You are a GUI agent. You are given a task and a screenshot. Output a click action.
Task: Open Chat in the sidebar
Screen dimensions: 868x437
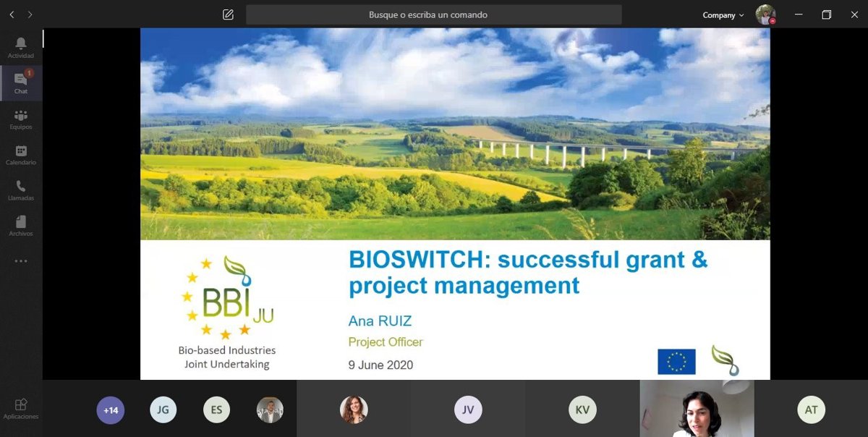pos(21,83)
